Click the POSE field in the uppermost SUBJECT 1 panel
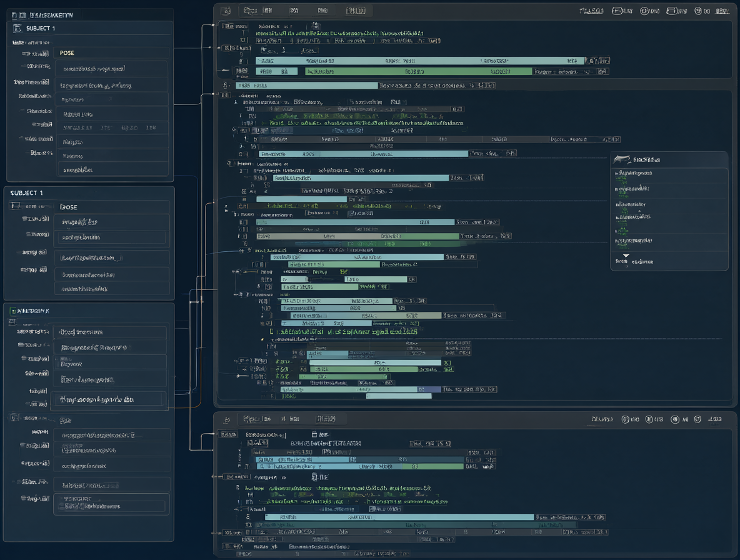 pyautogui.click(x=111, y=53)
